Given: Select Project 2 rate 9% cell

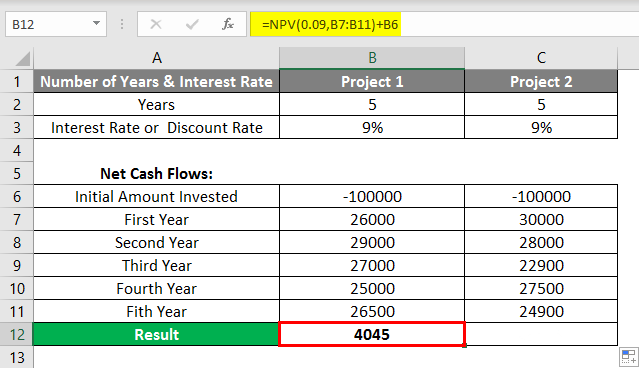Looking at the screenshot, I should point(541,128).
